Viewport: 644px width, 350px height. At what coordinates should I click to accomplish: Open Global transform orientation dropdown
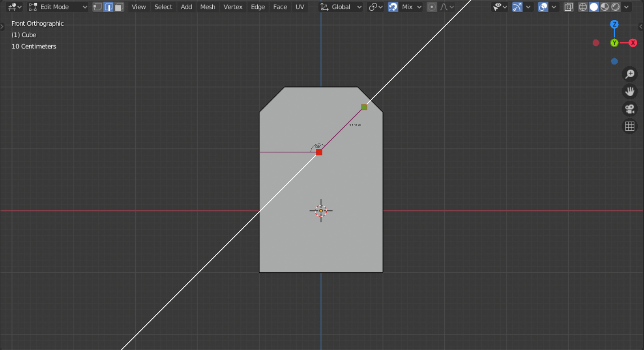(x=341, y=7)
